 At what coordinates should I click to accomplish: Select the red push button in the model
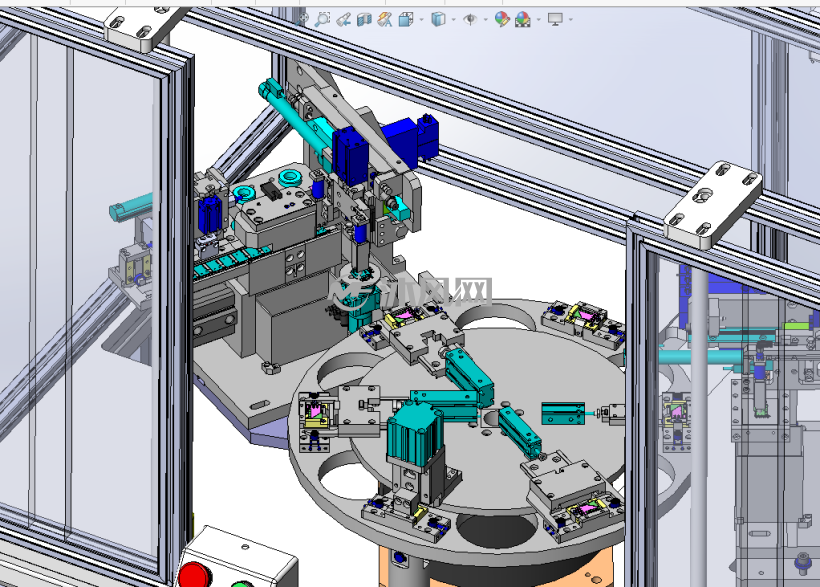tap(195, 575)
